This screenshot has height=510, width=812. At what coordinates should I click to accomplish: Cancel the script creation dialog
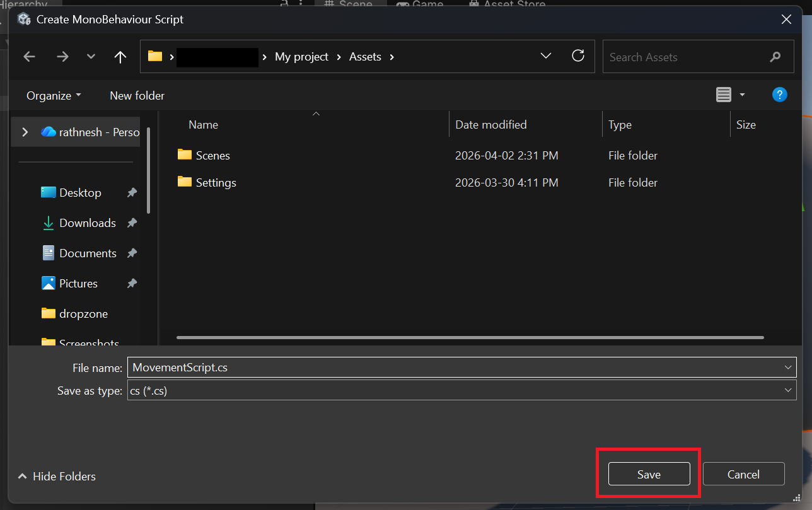(x=743, y=473)
